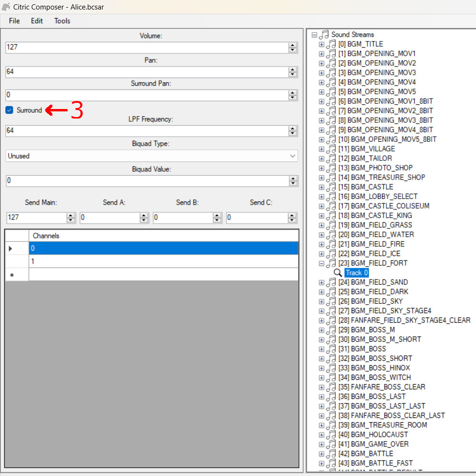Click the Volume spinner arrows
The height and width of the screenshot is (476, 476).
coord(293,48)
